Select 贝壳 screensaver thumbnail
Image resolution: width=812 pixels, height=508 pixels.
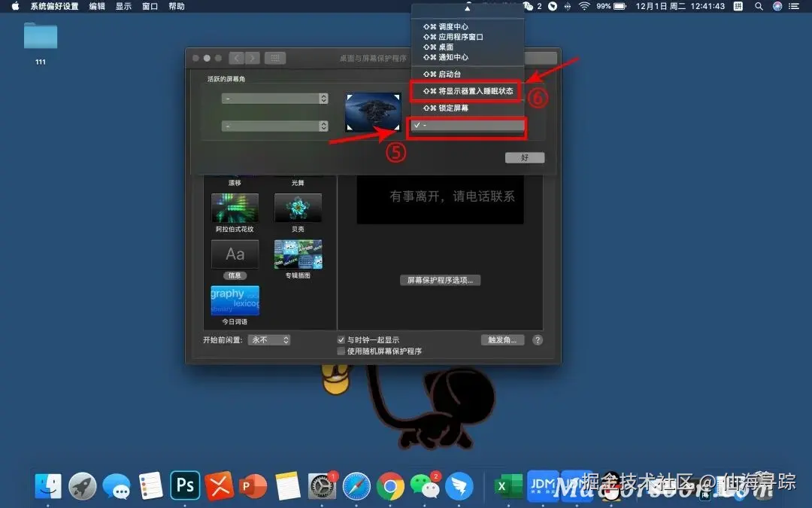298,208
